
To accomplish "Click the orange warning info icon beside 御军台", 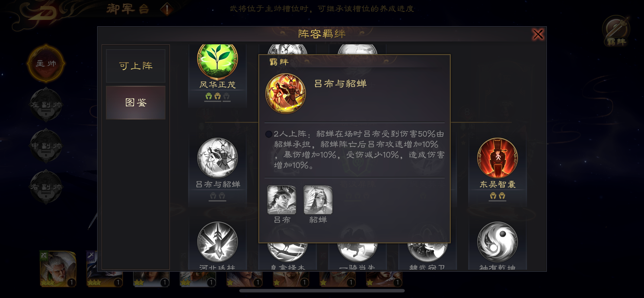I will pyautogui.click(x=167, y=9).
